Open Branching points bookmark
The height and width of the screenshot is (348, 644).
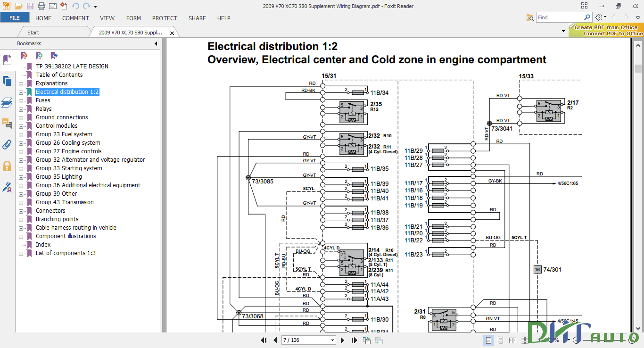[x=57, y=219]
